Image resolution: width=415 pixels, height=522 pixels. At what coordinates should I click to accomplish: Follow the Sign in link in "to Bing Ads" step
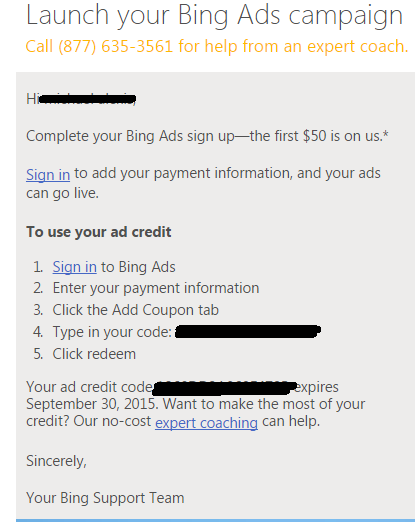click(75, 267)
